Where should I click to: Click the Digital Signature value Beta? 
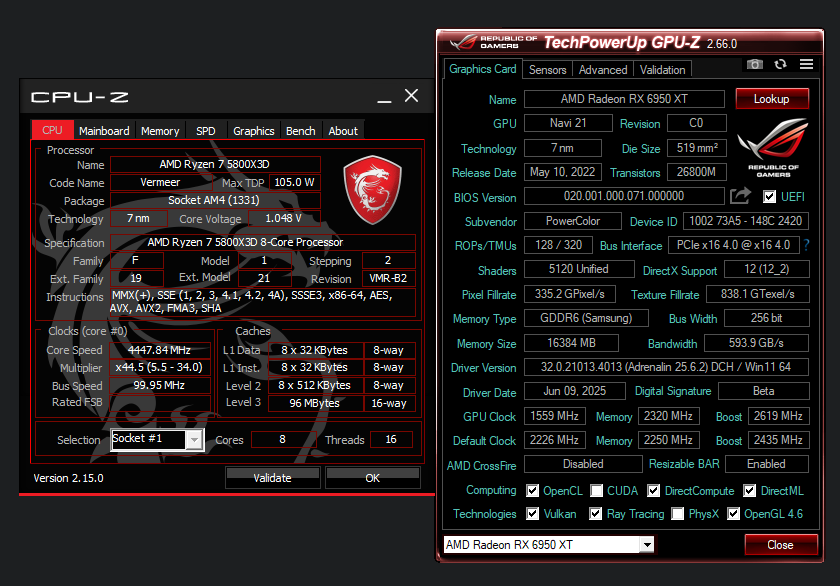[763, 391]
